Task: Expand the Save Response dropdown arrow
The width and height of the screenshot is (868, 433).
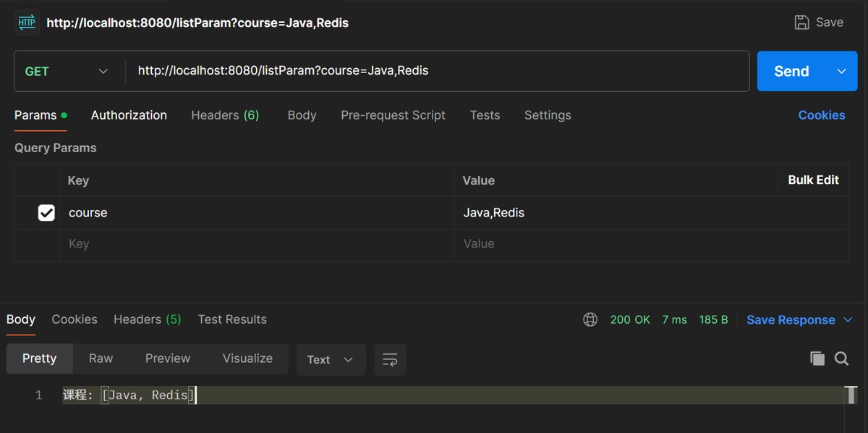Action: pos(848,319)
